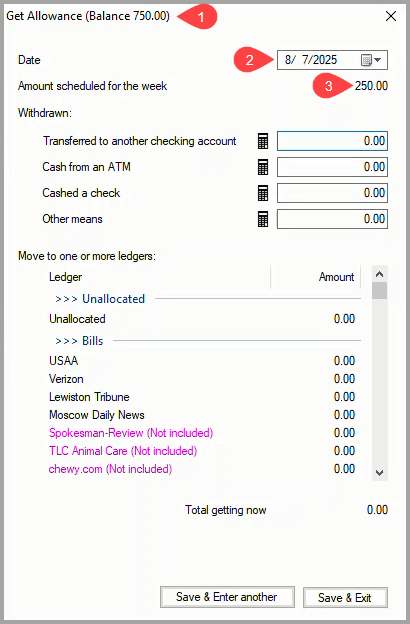Viewport: 410px width, 624px height.
Task: Select the Spokesman-Review (Not included) row
Action: coord(203,433)
